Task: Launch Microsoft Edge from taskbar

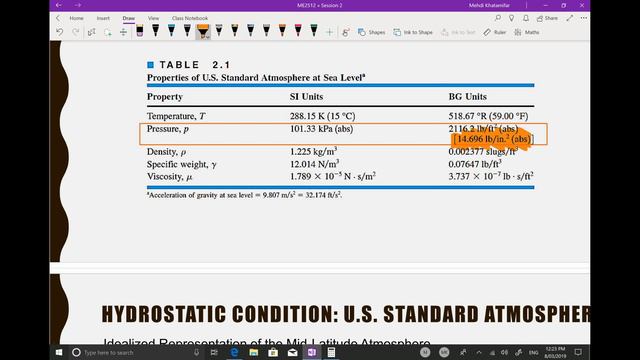Action: [x=234, y=352]
